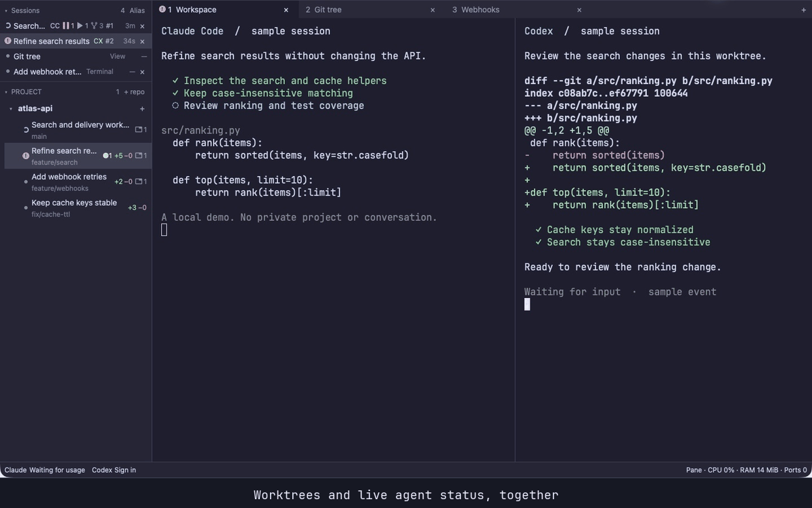This screenshot has width=812, height=508.
Task: Click the alert icon beside Refine search results session
Action: coord(7,41)
